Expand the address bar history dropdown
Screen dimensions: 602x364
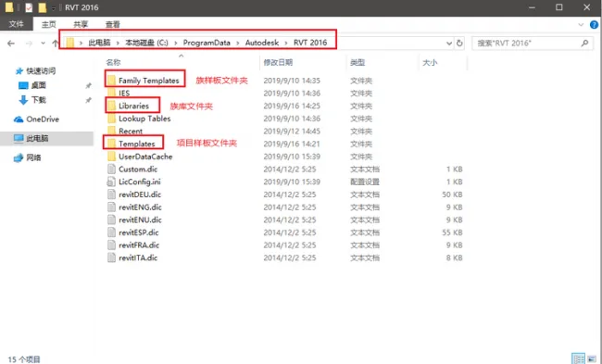click(449, 44)
